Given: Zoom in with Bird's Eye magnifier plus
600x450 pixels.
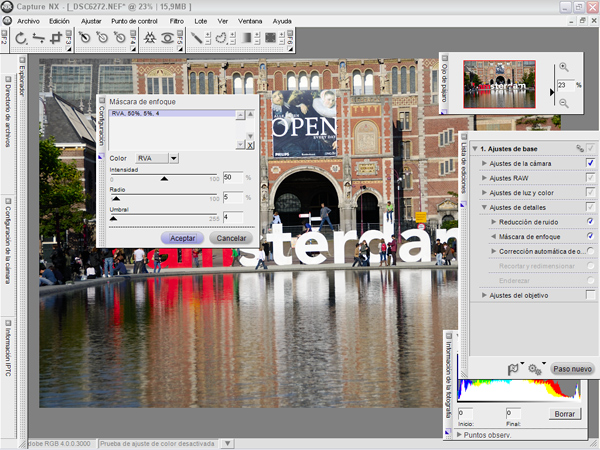Looking at the screenshot, I should (x=564, y=67).
